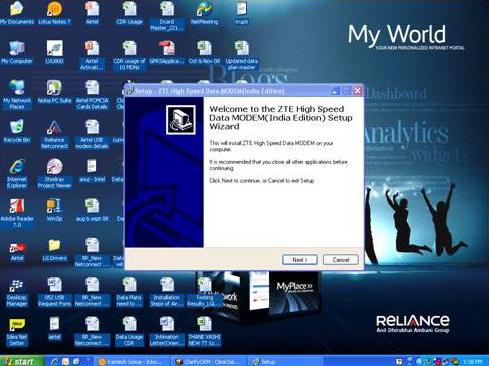Click the Next button in the setup wizard
Image resolution: width=489 pixels, height=366 pixels.
[x=300, y=260]
